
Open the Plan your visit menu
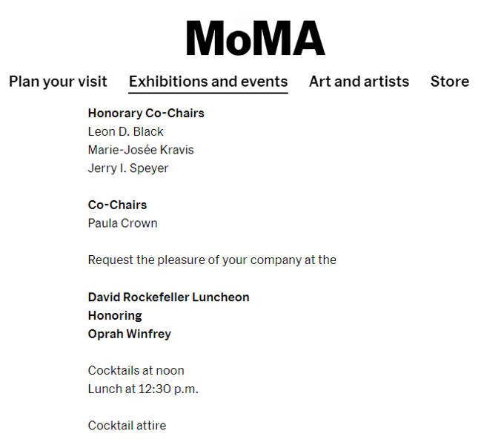[58, 82]
